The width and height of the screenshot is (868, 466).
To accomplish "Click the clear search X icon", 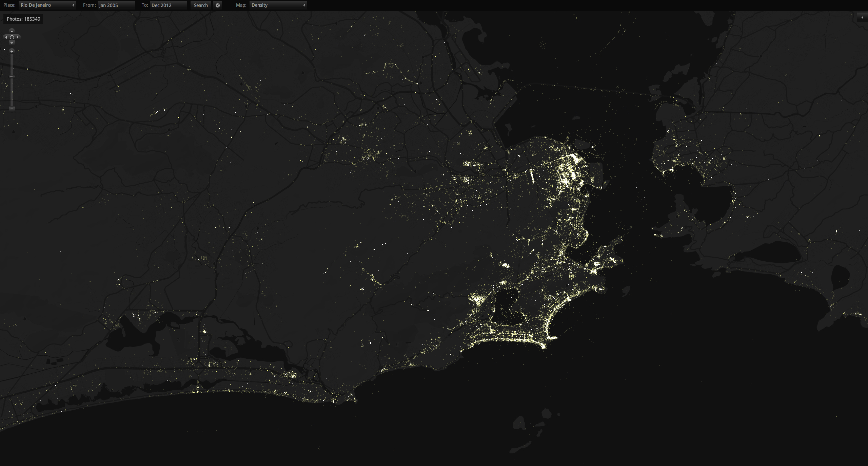I will pos(218,5).
